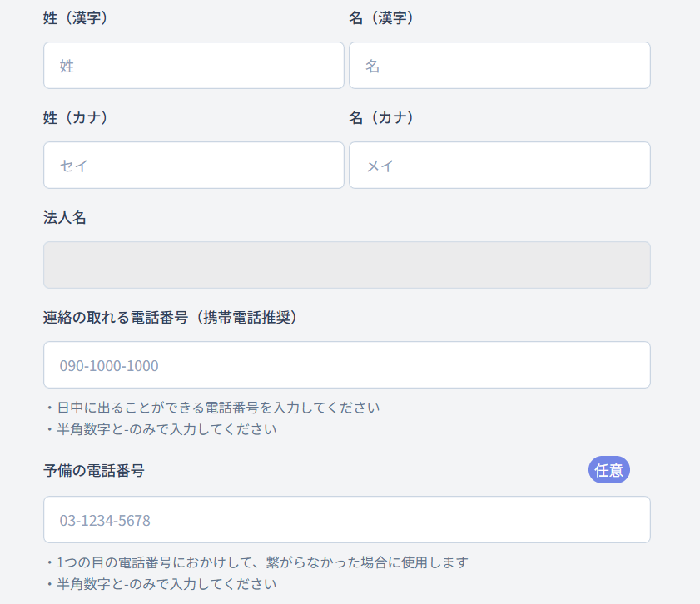Screen dimensions: 700x604
Task: Click the 任意 optional badge
Action: click(609, 470)
